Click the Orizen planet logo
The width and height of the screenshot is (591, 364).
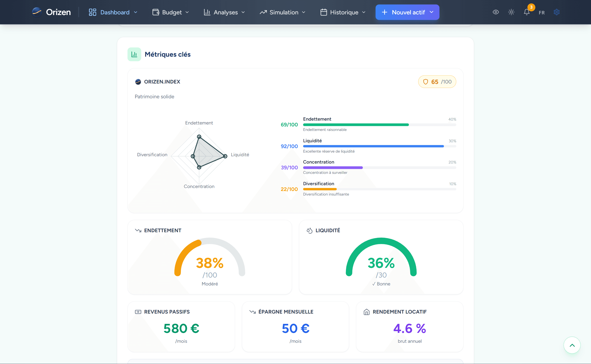[x=37, y=12]
